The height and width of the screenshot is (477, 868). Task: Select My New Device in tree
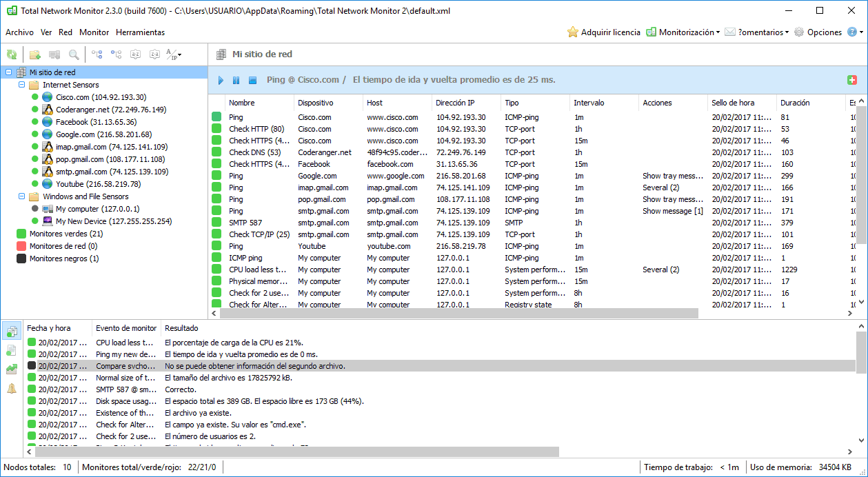(x=114, y=221)
